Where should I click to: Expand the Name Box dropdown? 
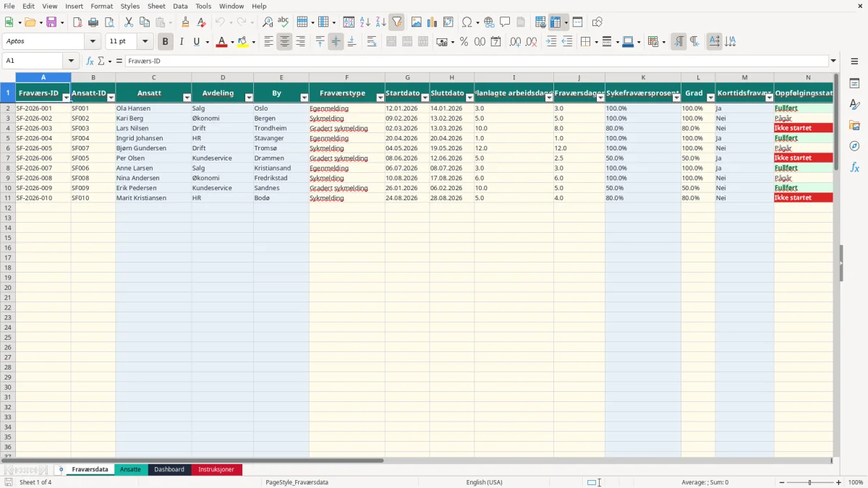[70, 61]
